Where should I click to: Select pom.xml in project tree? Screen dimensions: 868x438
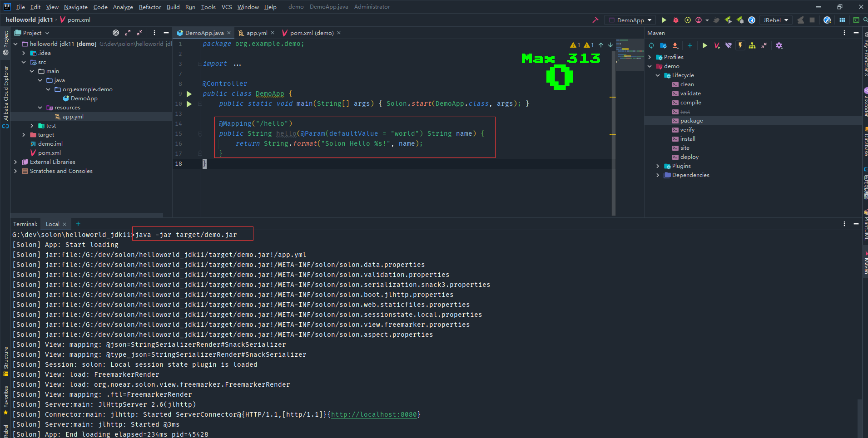coord(49,153)
